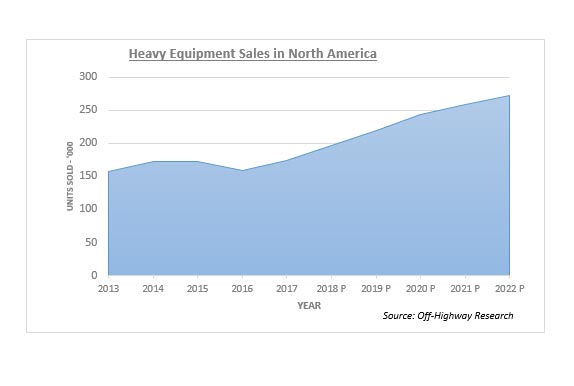The width and height of the screenshot is (574, 386).
Task: Click the 300 value on y-axis
Action: pyautogui.click(x=88, y=77)
